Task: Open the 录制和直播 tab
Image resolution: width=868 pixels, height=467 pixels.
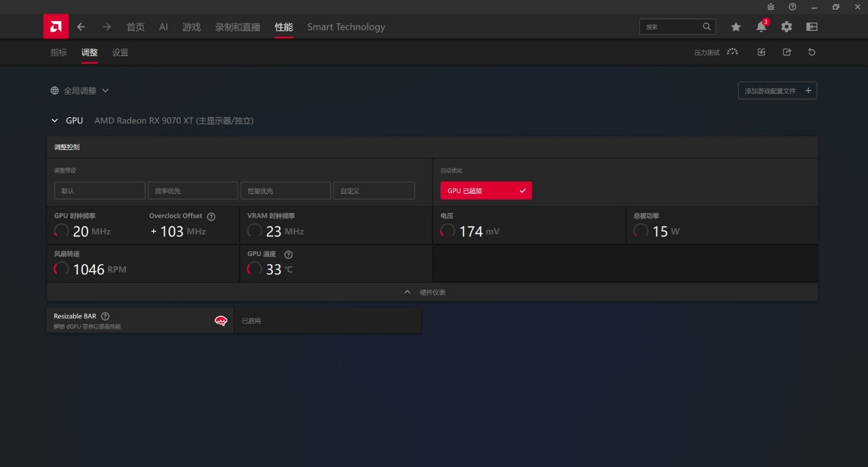Action: pyautogui.click(x=238, y=27)
